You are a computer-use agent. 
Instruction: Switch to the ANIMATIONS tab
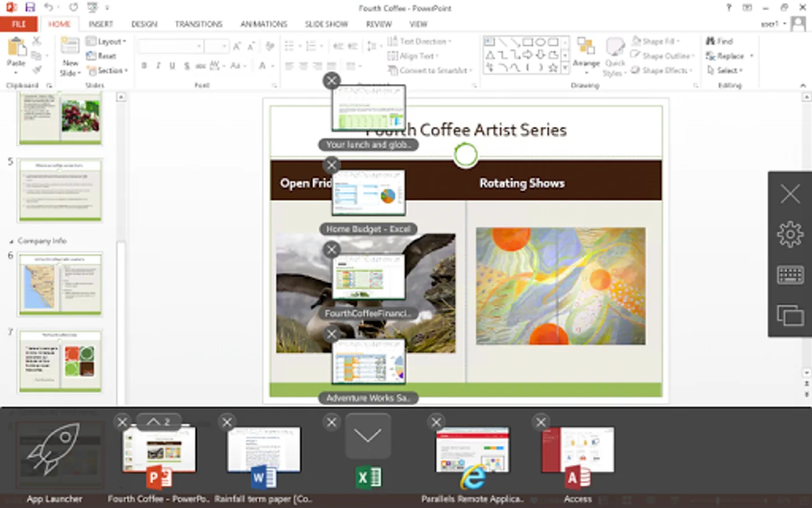click(263, 24)
